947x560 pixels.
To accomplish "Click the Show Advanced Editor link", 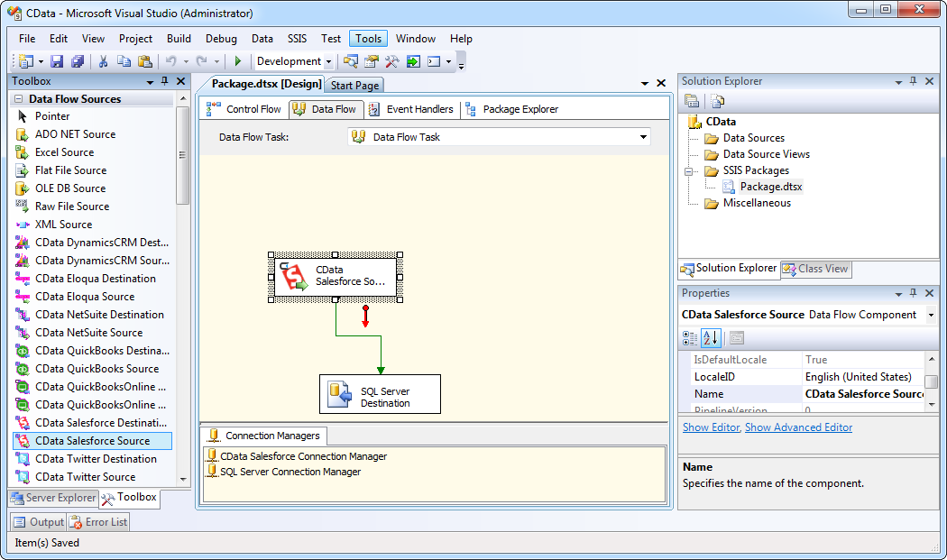I will coord(797,427).
